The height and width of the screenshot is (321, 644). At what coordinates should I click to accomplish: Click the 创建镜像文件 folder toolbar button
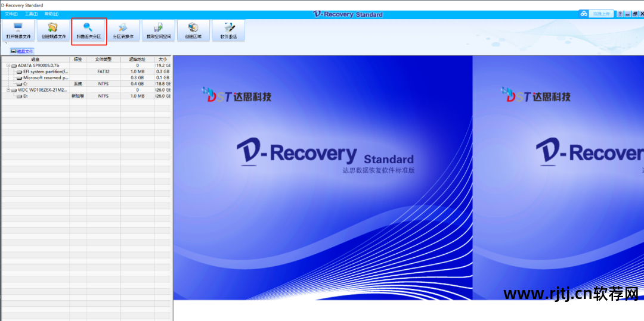54,30
